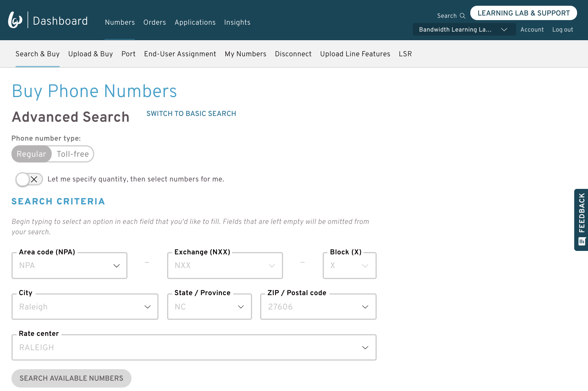Open the Rate center dropdown arrow
The width and height of the screenshot is (588, 391).
(x=365, y=348)
